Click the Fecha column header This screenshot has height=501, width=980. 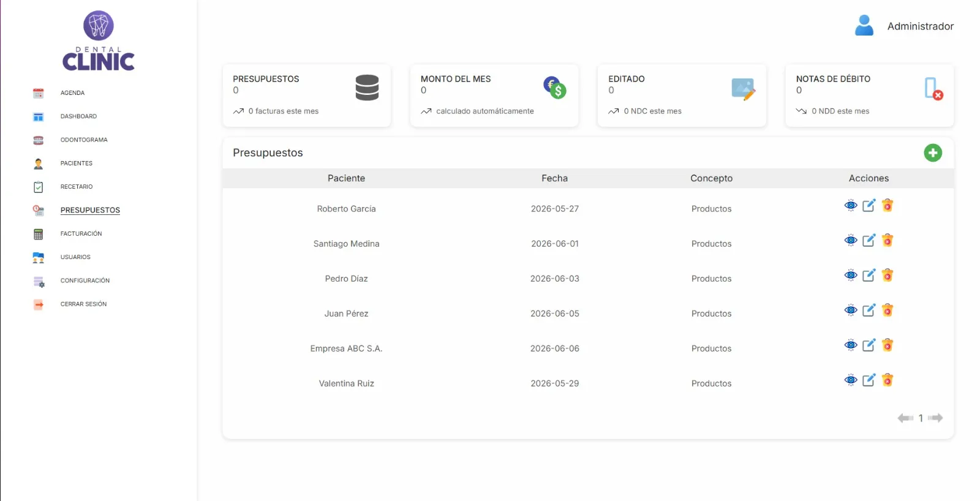[554, 178]
